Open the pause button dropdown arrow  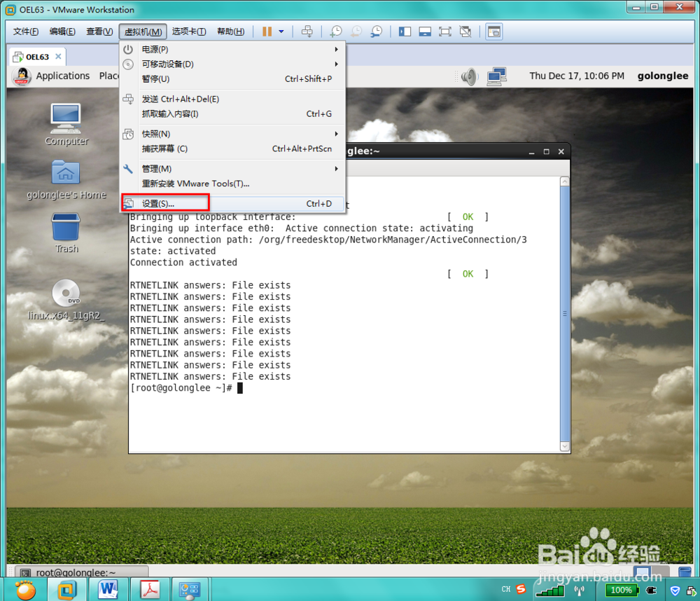point(281,31)
